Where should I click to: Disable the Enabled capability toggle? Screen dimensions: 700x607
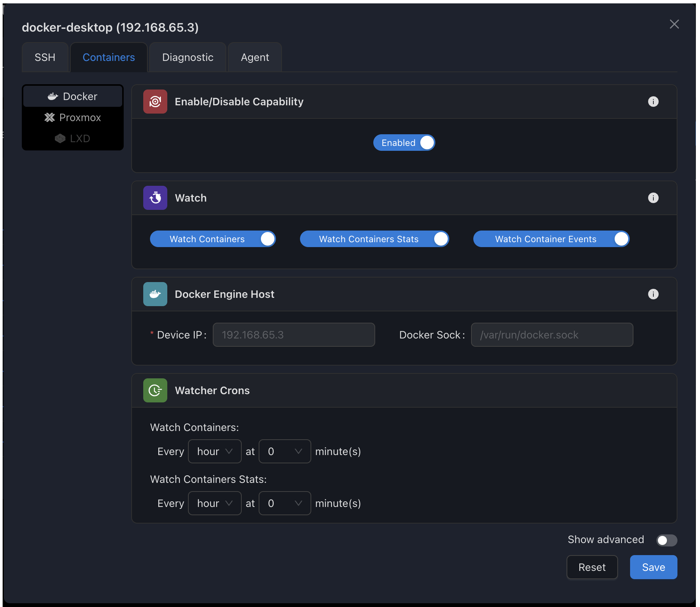[404, 143]
